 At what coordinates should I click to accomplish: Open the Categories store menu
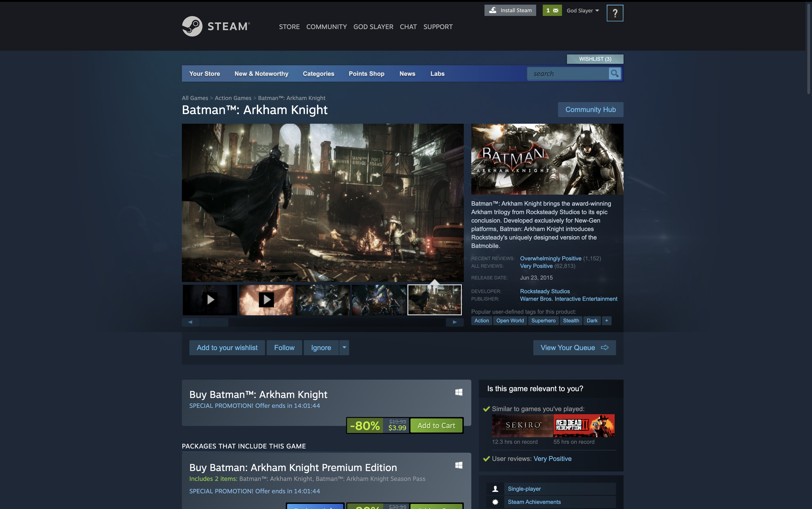pos(318,74)
